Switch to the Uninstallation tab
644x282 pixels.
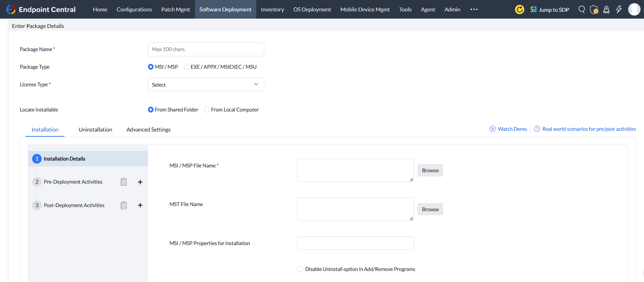pos(95,130)
